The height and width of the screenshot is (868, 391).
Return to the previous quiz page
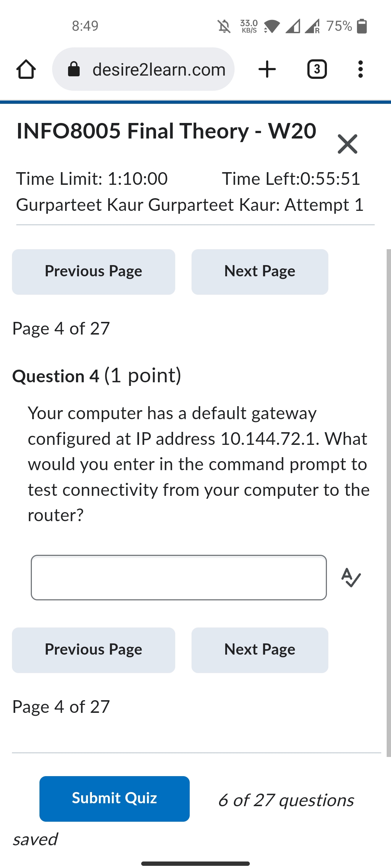pos(93,271)
